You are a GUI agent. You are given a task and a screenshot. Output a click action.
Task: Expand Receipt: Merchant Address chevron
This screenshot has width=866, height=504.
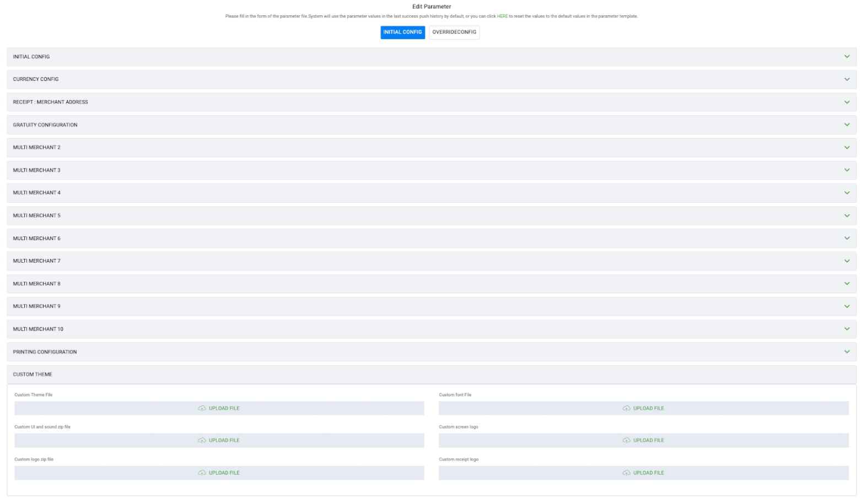[847, 102]
